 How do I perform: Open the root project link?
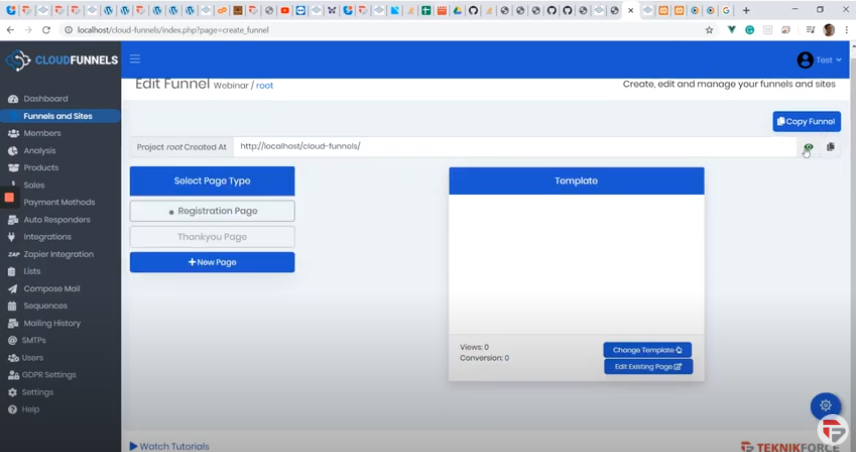pyautogui.click(x=264, y=86)
